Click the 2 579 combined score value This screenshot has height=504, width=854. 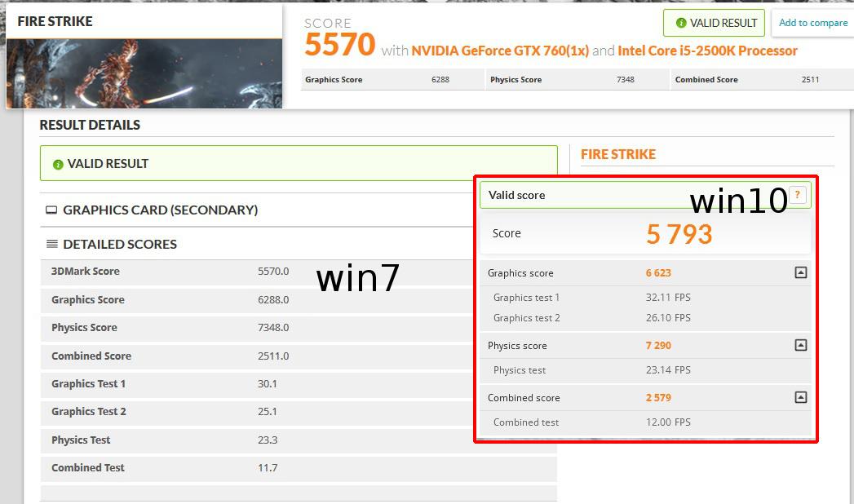658,398
